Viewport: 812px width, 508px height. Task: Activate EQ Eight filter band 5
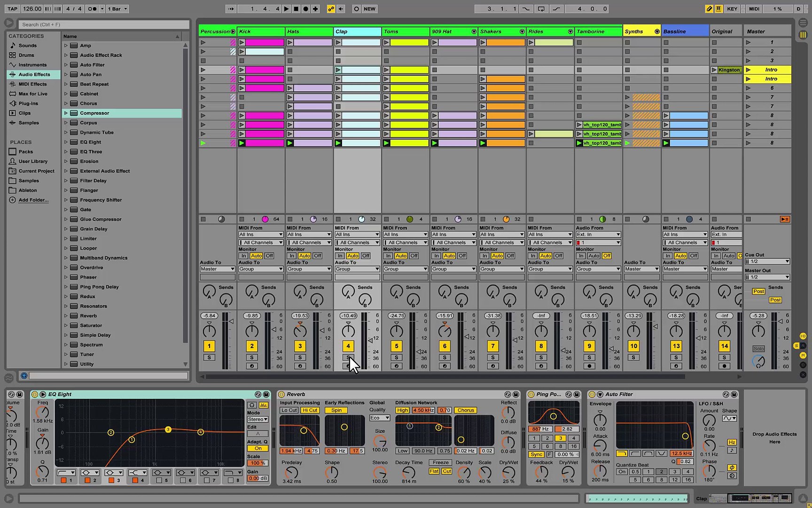(159, 480)
